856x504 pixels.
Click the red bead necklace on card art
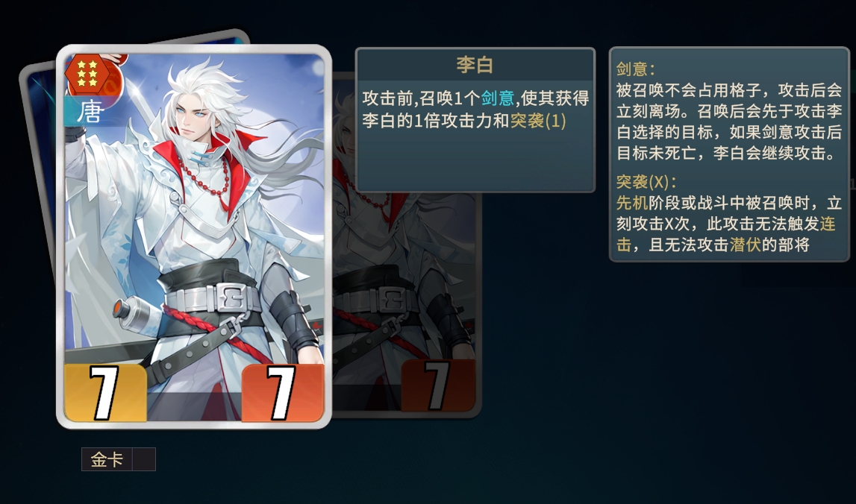coord(204,178)
